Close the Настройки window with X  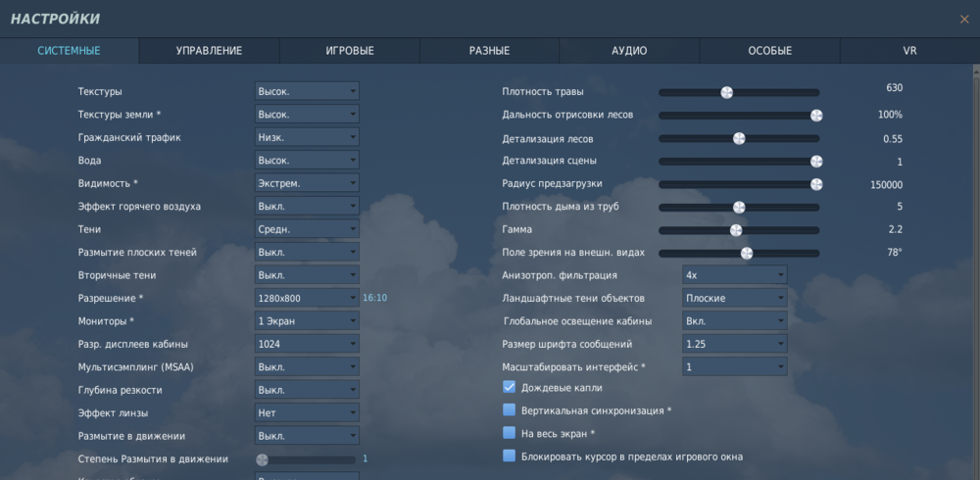pyautogui.click(x=963, y=20)
